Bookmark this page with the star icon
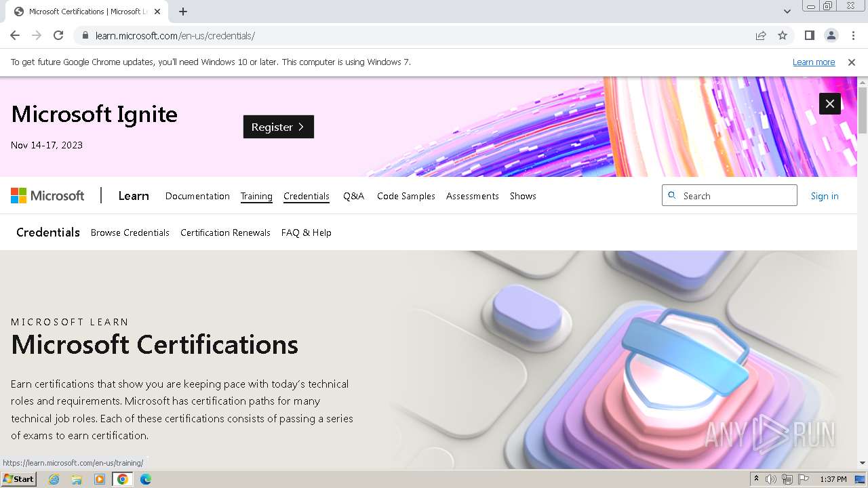The image size is (868, 488). [783, 35]
